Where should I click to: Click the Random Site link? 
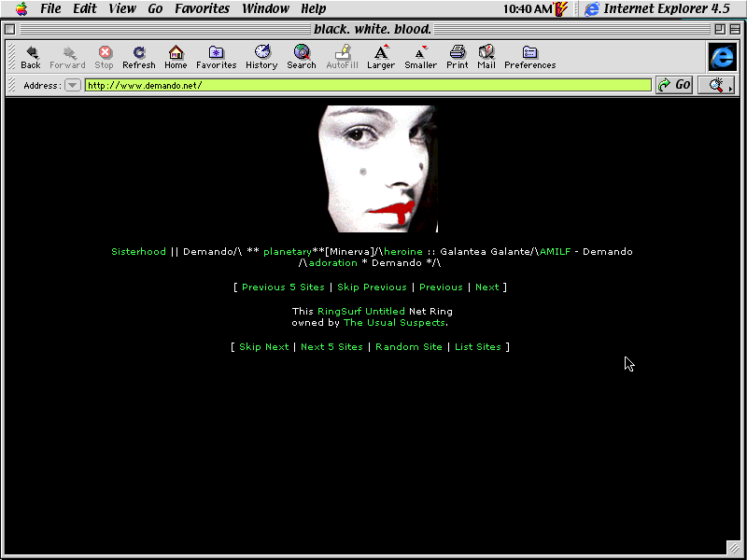[x=409, y=347]
